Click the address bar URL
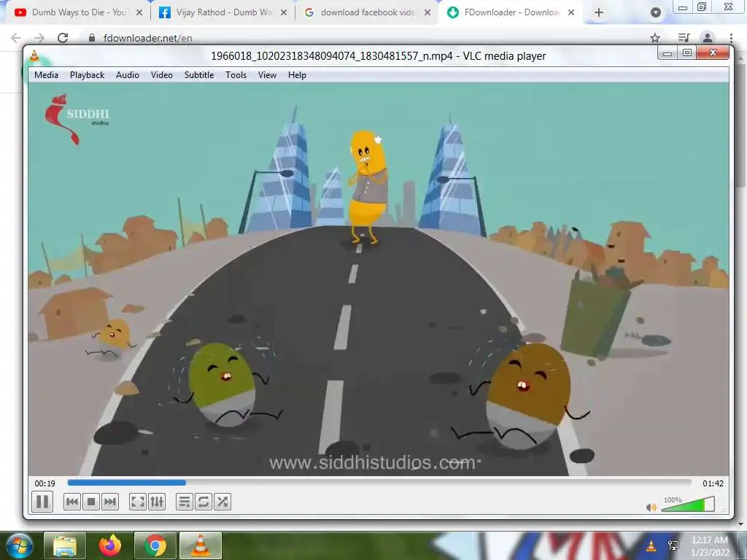The image size is (747, 560). 147,38
